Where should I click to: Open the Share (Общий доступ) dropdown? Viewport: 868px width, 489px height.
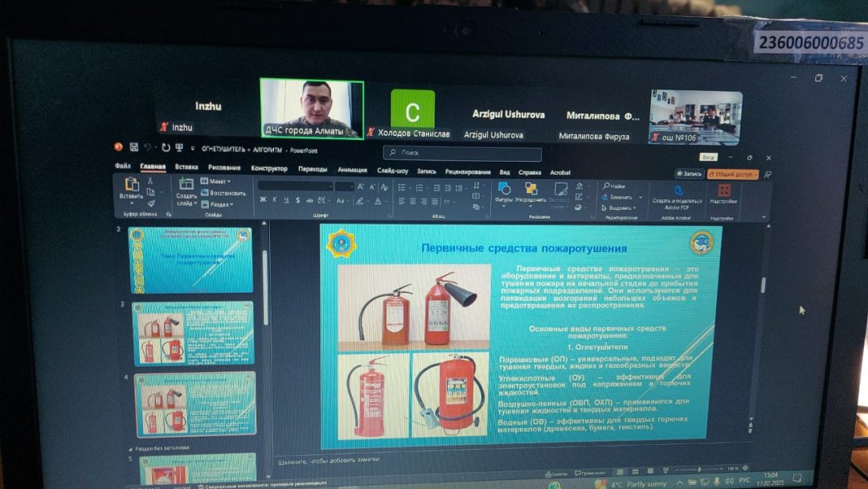(x=733, y=174)
